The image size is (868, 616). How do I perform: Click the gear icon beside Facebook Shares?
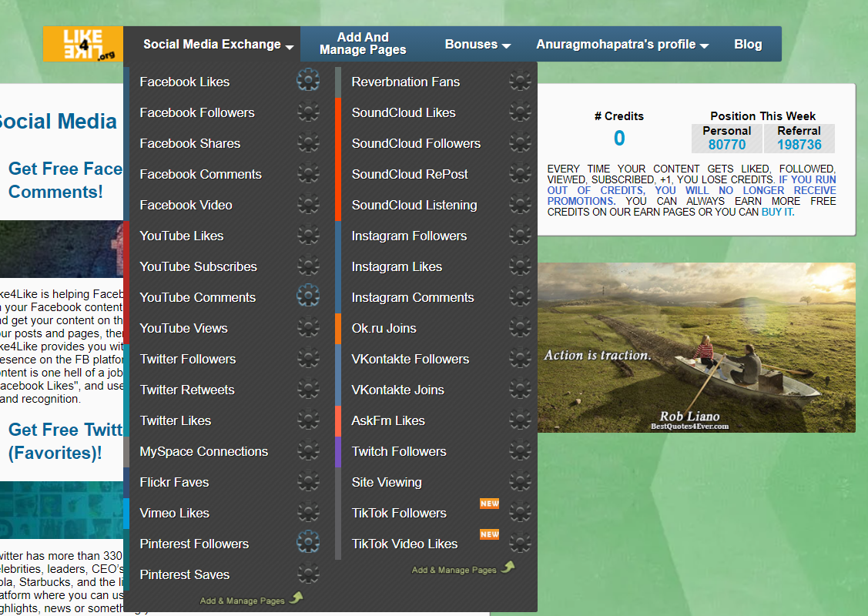pos(308,143)
